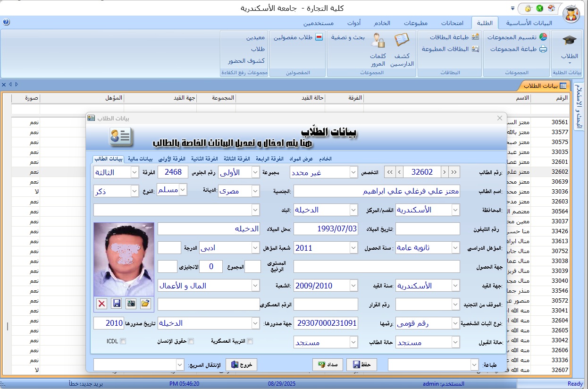588x389 pixels.
Task: Open كلمات المرور user lock icon
Action: pyautogui.click(x=378, y=40)
